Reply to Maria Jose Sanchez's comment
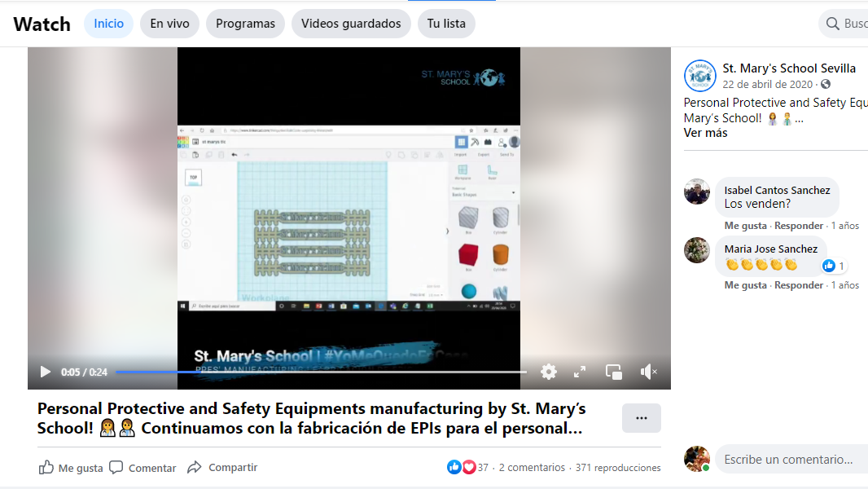 point(798,285)
